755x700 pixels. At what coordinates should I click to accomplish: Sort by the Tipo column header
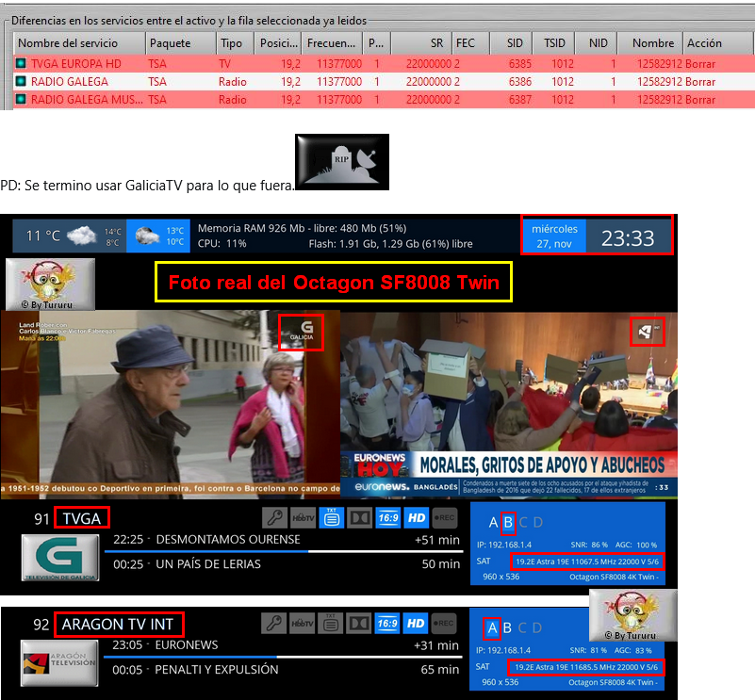tap(236, 43)
